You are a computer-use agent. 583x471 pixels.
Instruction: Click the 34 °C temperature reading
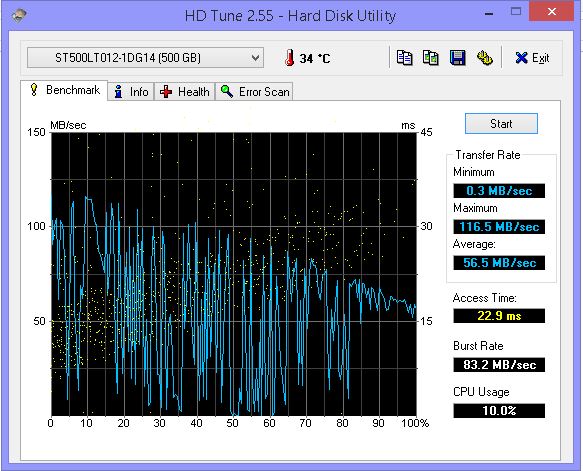coord(315,58)
